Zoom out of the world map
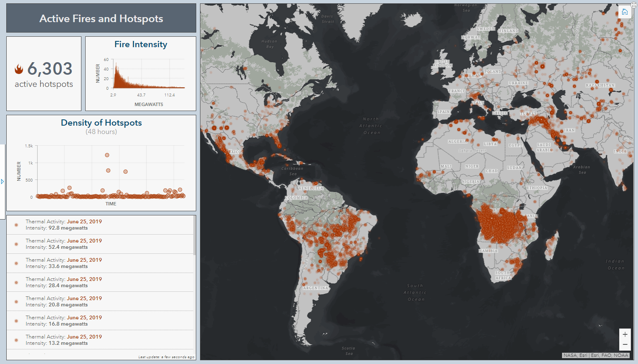Viewport: 638px width, 364px height. tap(625, 344)
